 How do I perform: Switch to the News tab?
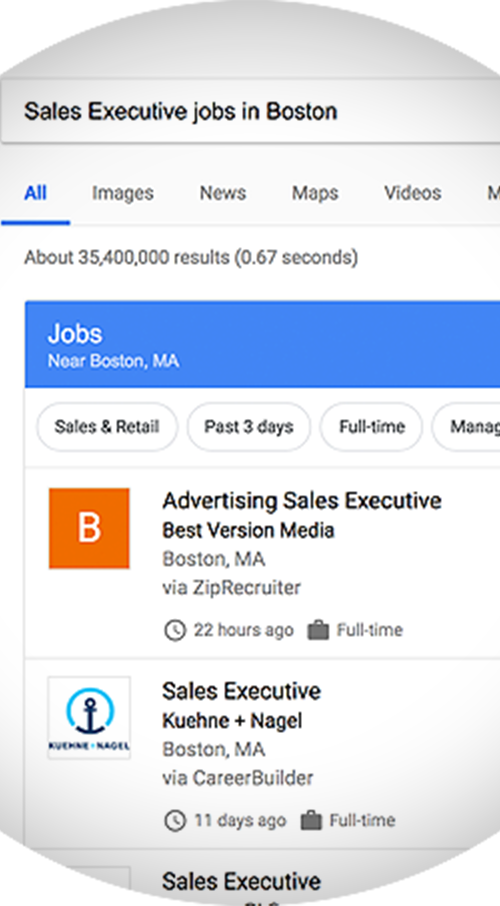[223, 193]
